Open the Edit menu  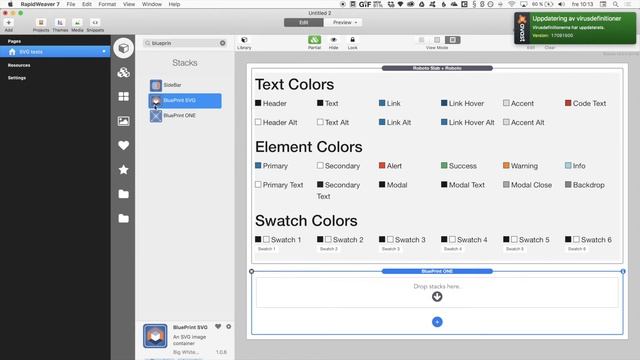tap(87, 4)
